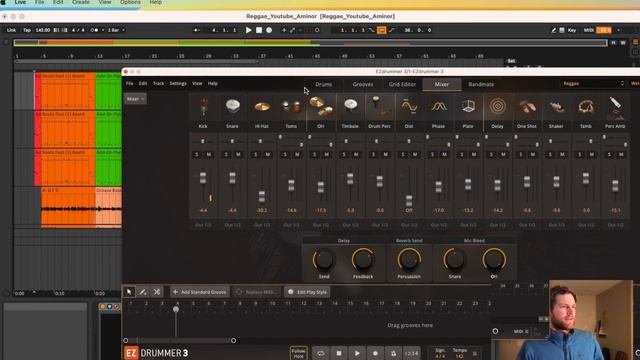Image resolution: width=640 pixels, height=360 pixels.
Task: Open the Create menu in Live menu bar
Action: pos(81,2)
